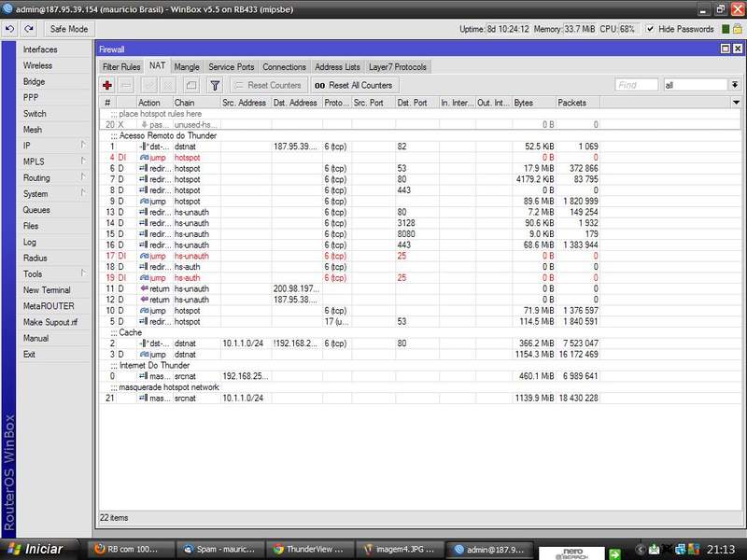
Task: Open the Bridge menu item
Action: point(34,81)
